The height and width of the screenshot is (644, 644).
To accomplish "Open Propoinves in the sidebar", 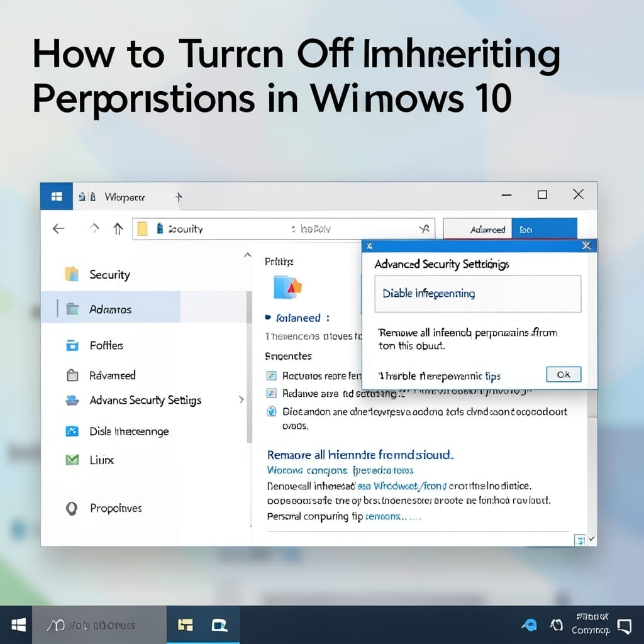I will [x=116, y=508].
